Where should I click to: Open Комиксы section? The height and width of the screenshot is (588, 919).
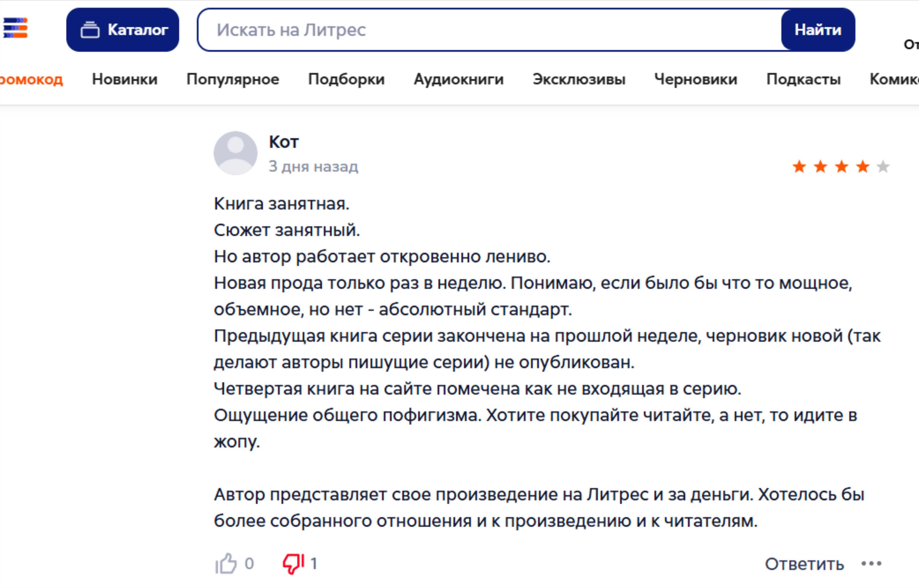point(894,79)
